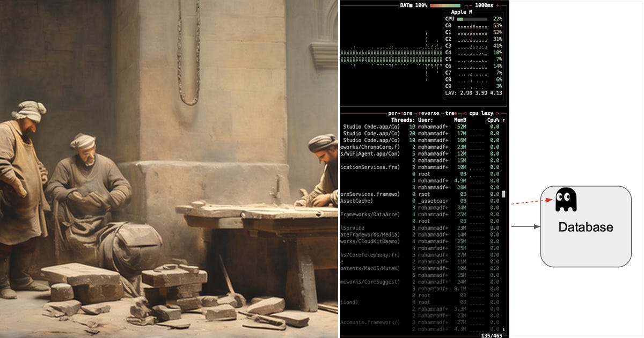Viewport: 644px width, 338px height.
Task: Click the ascending sort arrow next to Cpu%
Action: (503, 120)
